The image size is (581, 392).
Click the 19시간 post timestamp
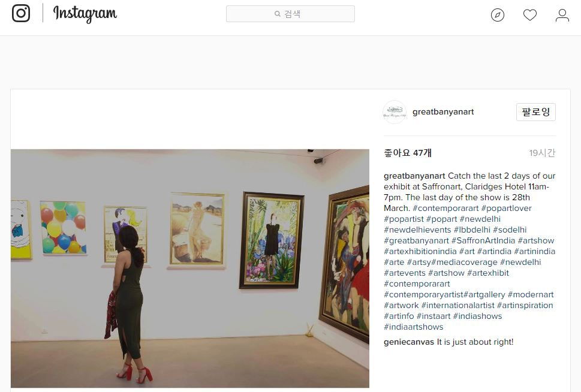542,153
